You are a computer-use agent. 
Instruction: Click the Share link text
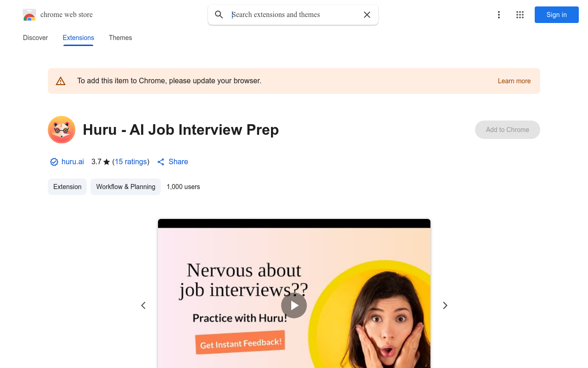pos(178,162)
